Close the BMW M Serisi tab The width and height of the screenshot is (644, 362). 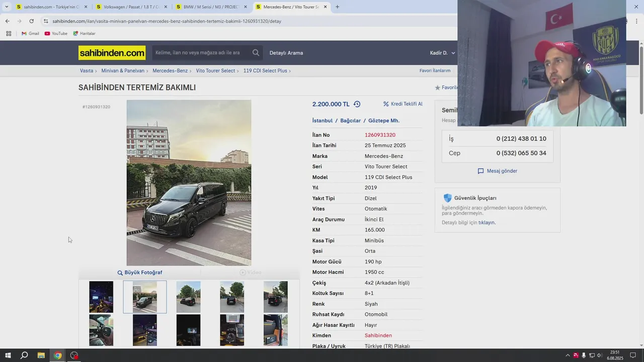(x=246, y=7)
